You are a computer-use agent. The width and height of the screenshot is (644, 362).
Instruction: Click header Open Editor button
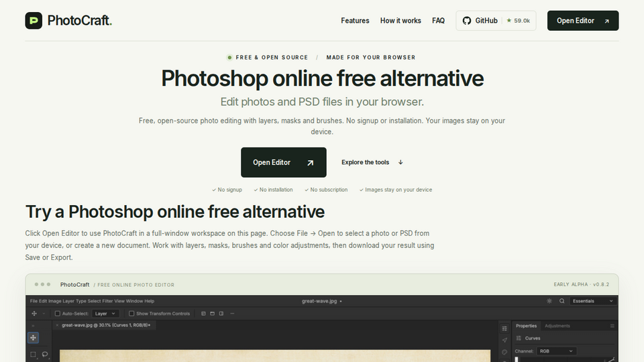(x=583, y=21)
